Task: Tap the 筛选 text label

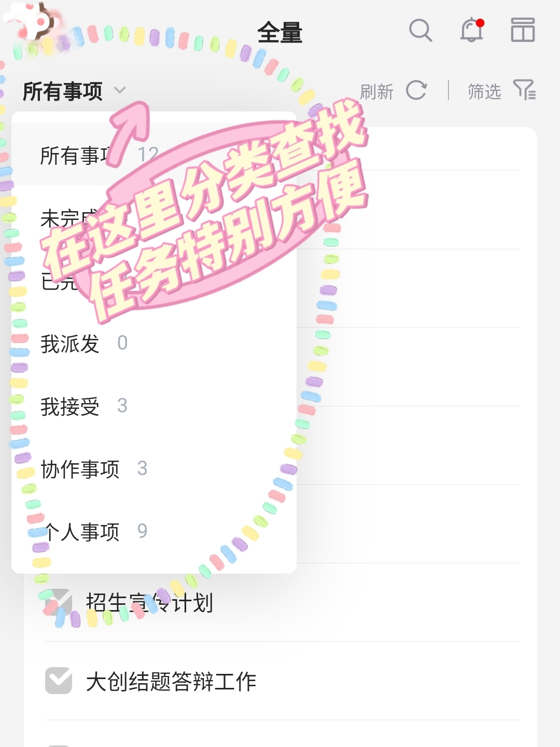Action: coord(484,92)
